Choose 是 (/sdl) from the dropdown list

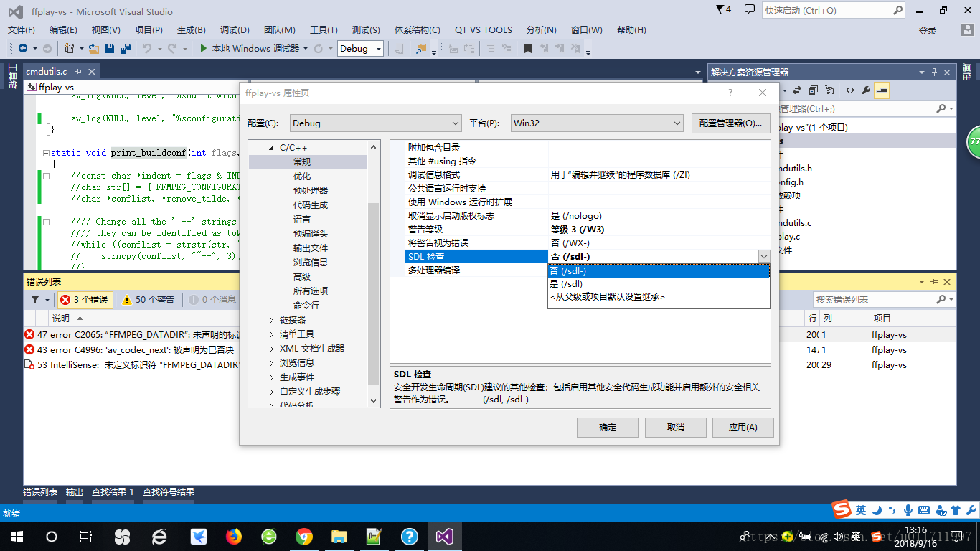[659, 283]
